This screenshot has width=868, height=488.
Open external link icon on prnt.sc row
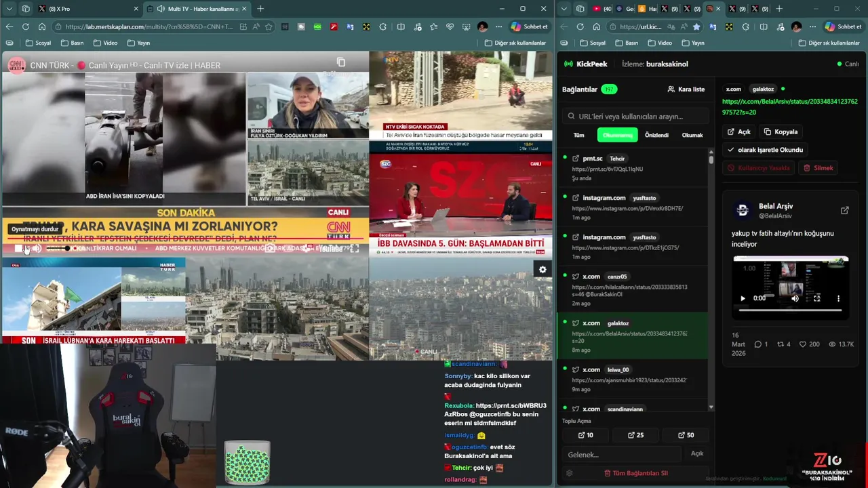tap(575, 159)
